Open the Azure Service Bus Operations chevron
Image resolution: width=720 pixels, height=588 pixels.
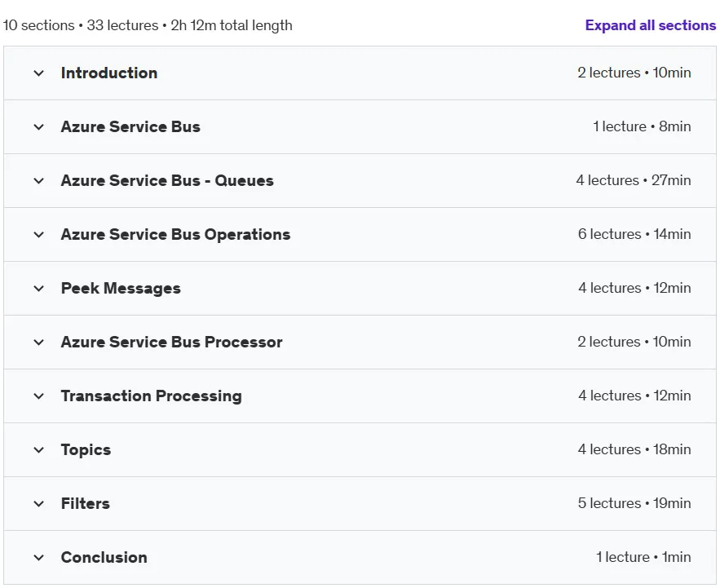[x=39, y=234]
